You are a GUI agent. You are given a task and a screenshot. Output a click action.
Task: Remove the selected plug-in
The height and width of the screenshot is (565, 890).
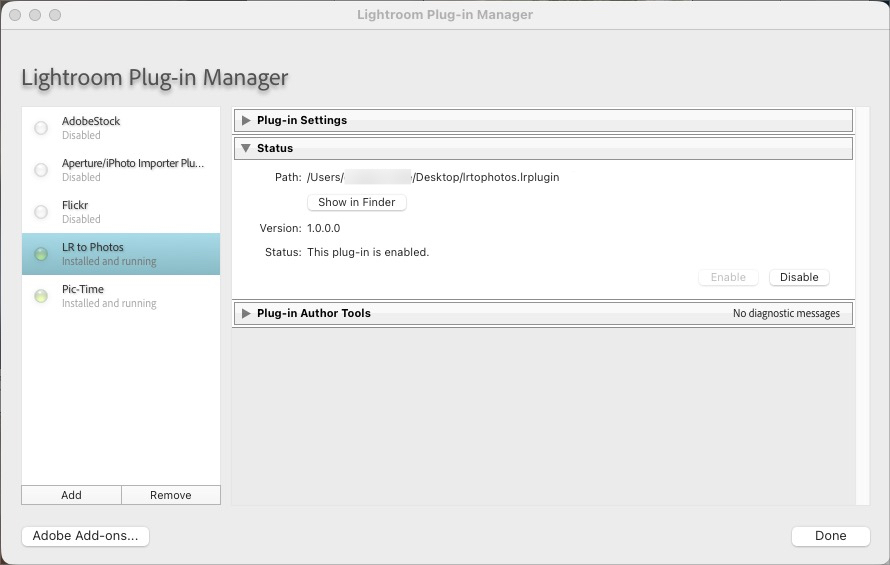coord(171,495)
